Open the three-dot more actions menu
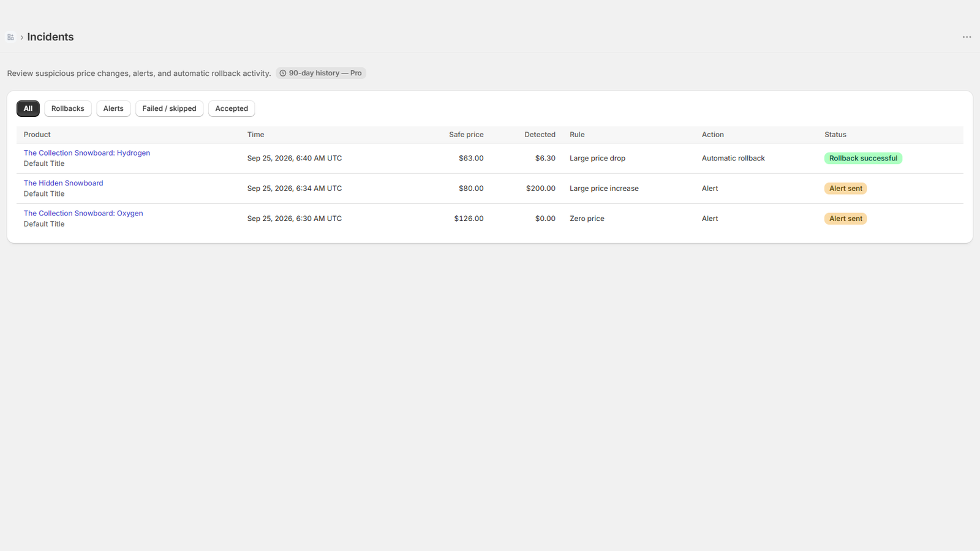The height and width of the screenshot is (551, 980). [967, 37]
